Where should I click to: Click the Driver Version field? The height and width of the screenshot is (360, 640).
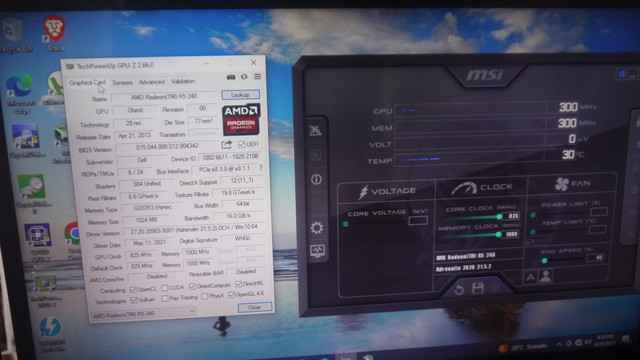tap(195, 229)
